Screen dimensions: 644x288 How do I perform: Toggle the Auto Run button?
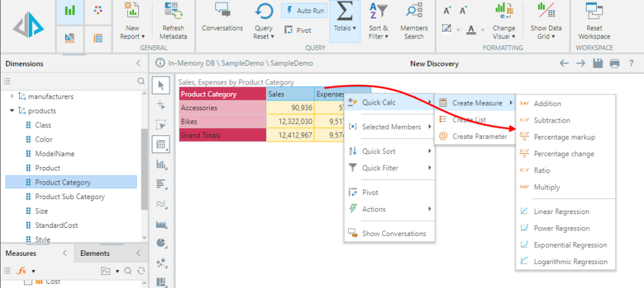pos(304,11)
